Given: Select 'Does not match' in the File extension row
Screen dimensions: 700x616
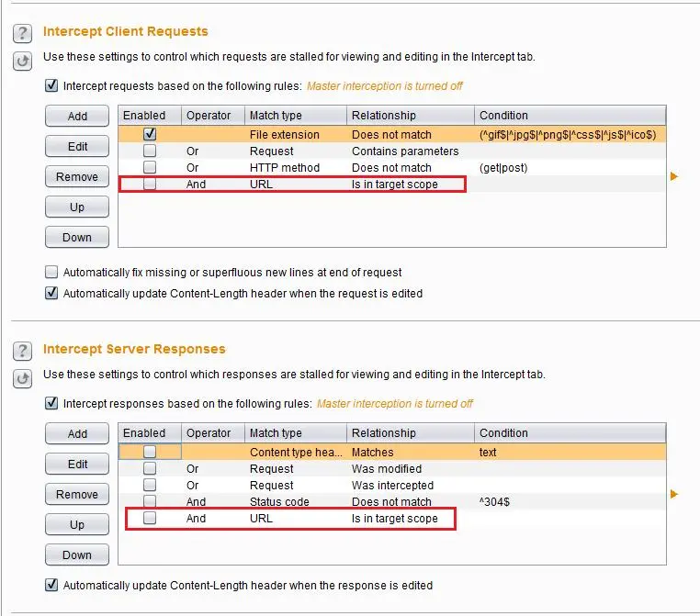Looking at the screenshot, I should coord(411,134).
